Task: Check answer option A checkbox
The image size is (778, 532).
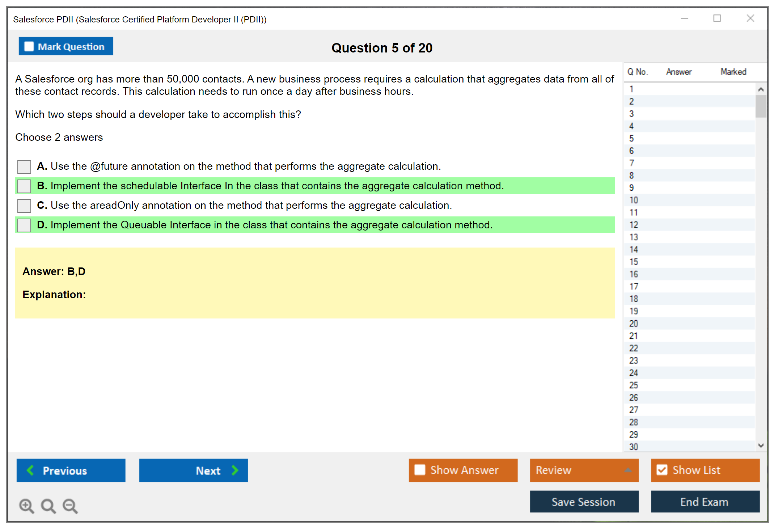Action: coord(24,166)
